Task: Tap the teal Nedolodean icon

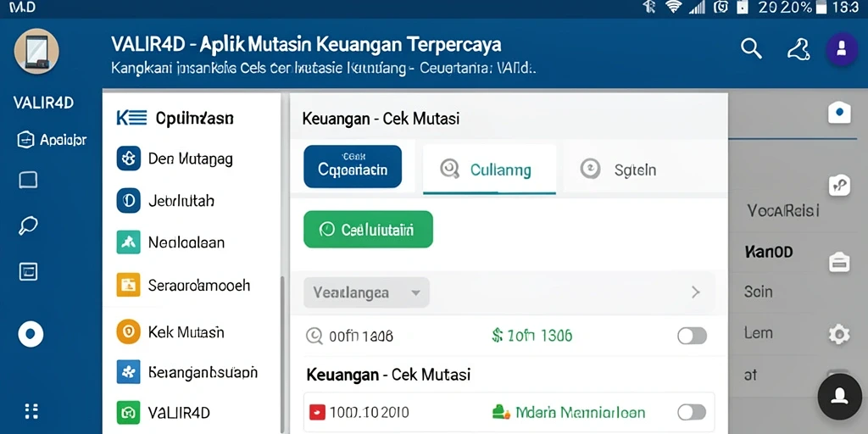Action: 129,242
